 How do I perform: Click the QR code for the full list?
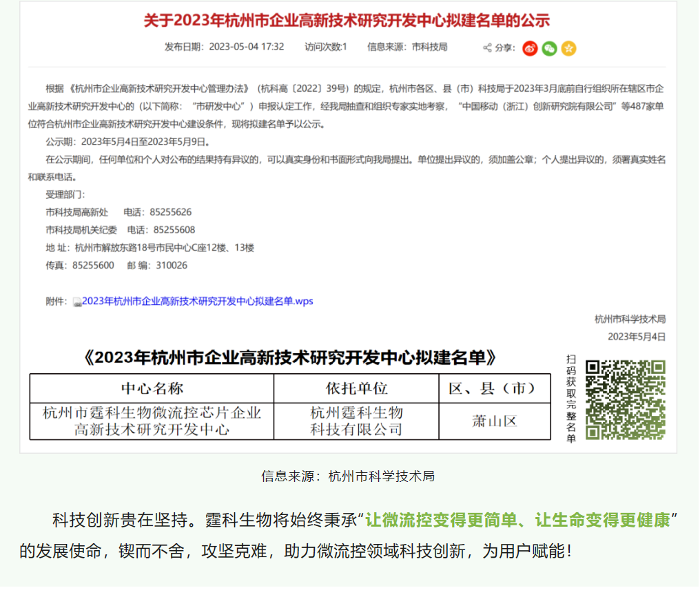[x=625, y=399]
